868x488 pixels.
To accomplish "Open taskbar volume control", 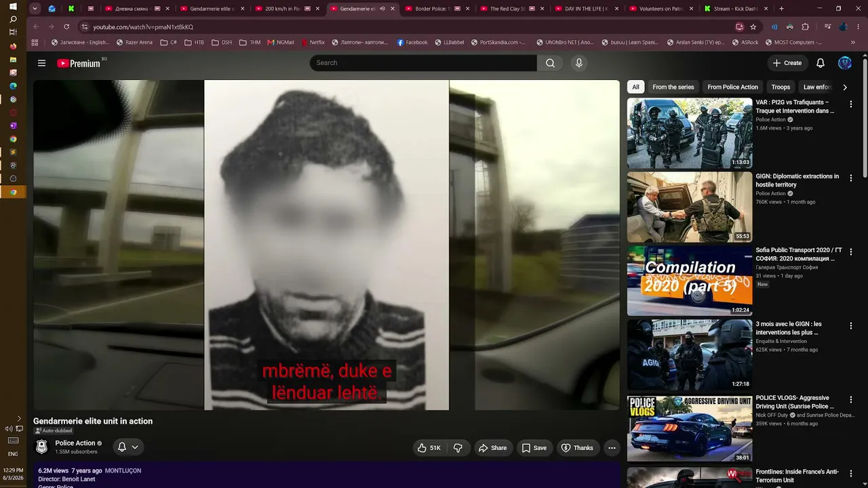I will point(9,429).
